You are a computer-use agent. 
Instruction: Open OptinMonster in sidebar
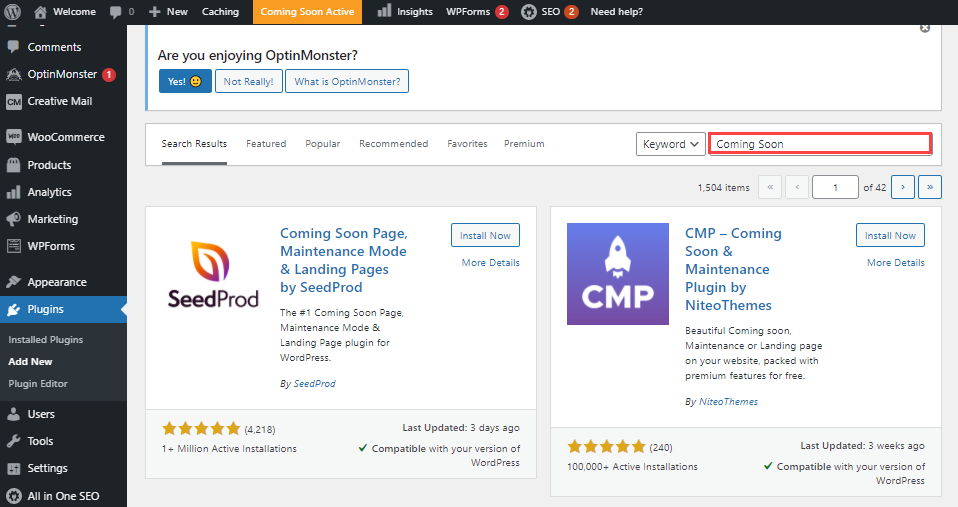coord(64,75)
